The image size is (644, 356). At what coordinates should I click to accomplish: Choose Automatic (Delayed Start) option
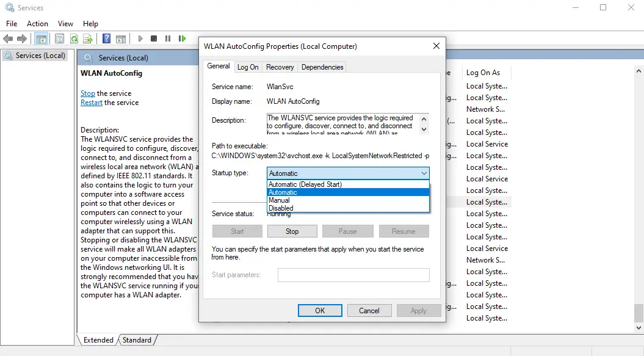tap(348, 184)
